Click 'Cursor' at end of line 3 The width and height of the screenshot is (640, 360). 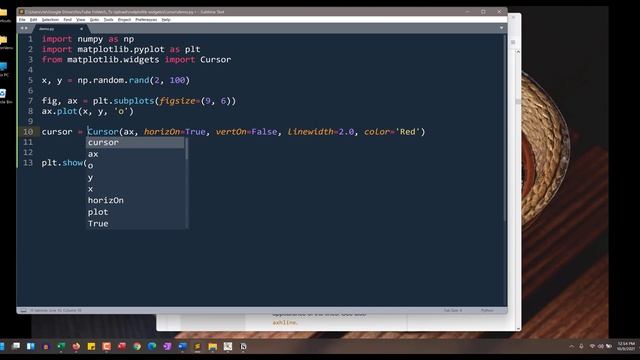click(x=216, y=60)
